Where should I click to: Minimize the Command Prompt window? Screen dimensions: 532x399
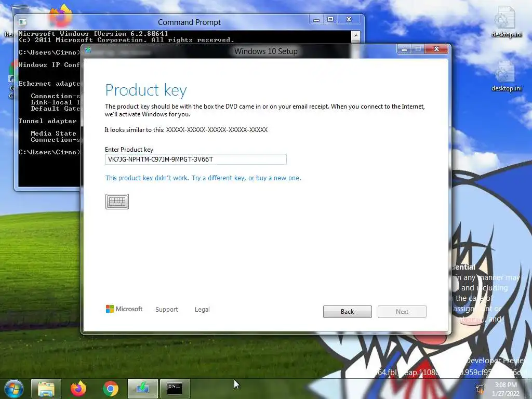pos(316,20)
